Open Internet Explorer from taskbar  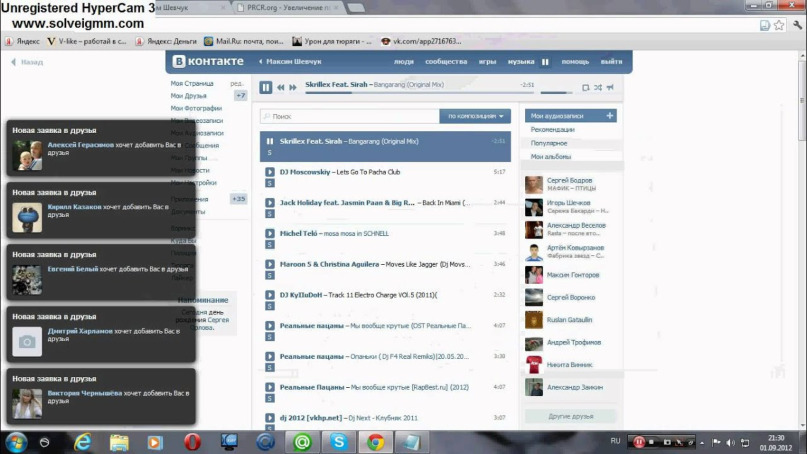tap(82, 442)
